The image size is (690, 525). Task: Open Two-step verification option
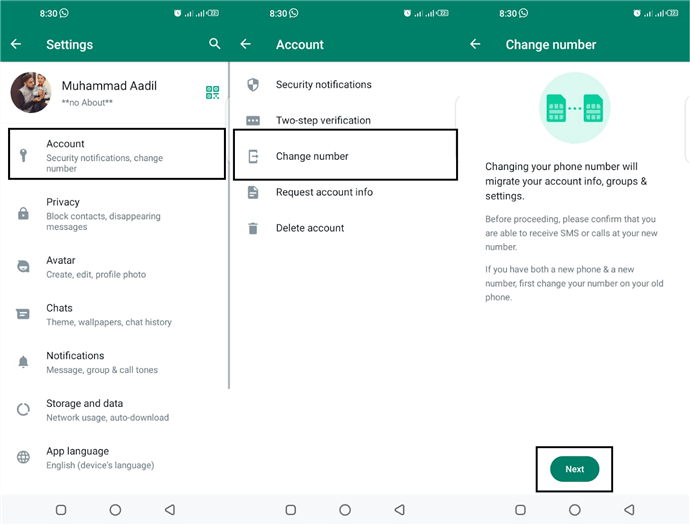(x=345, y=120)
